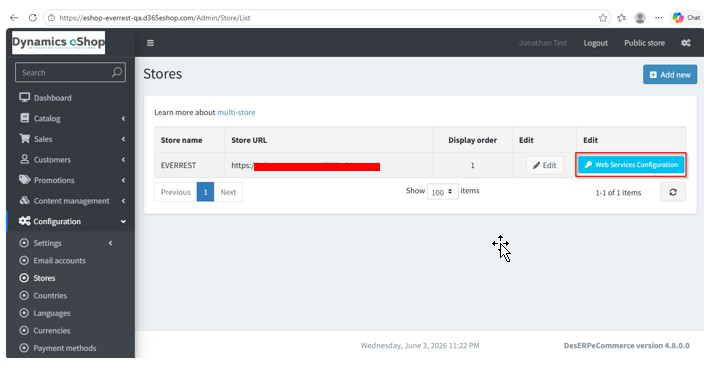Click the search magnifier icon in the sidebar
Image resolution: width=716 pixels, height=370 pixels.
pos(117,72)
